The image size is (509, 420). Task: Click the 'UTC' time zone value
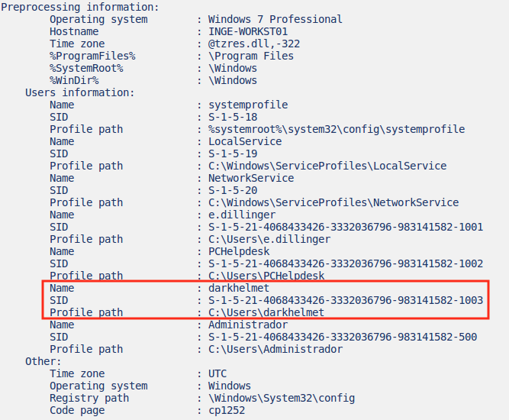(217, 373)
